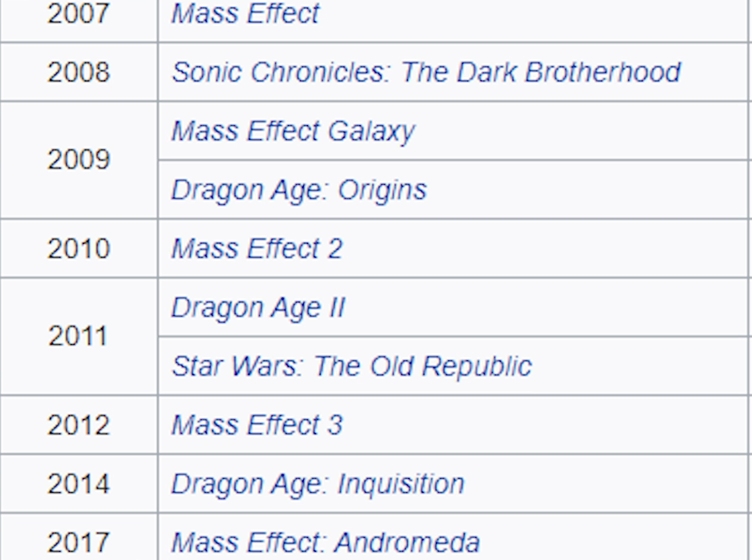Click the 2009 year cell

click(x=79, y=159)
